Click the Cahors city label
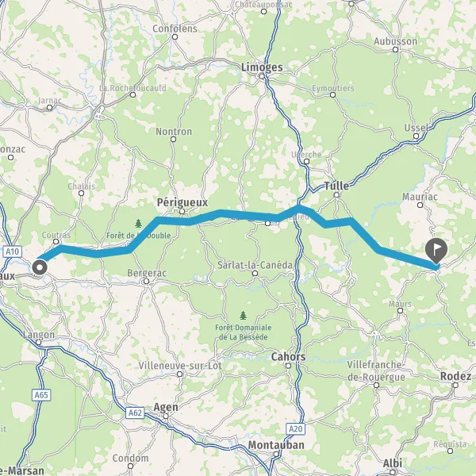The image size is (476, 476). 289,356
